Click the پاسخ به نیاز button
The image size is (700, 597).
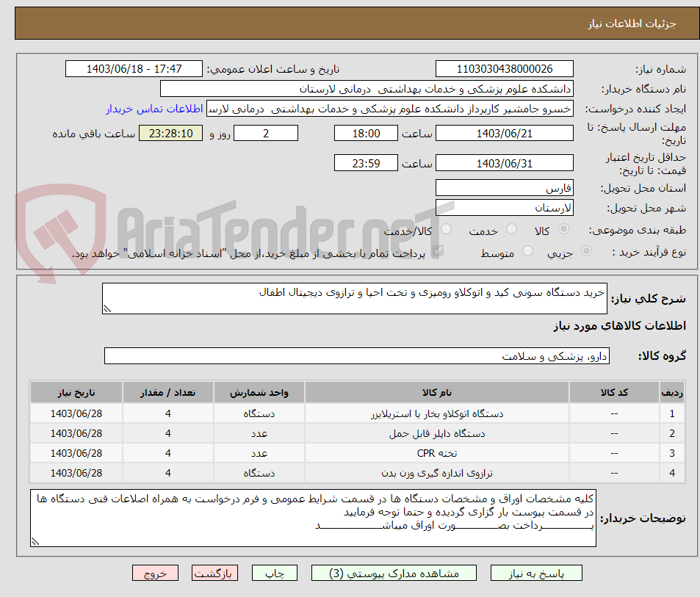[536, 573]
